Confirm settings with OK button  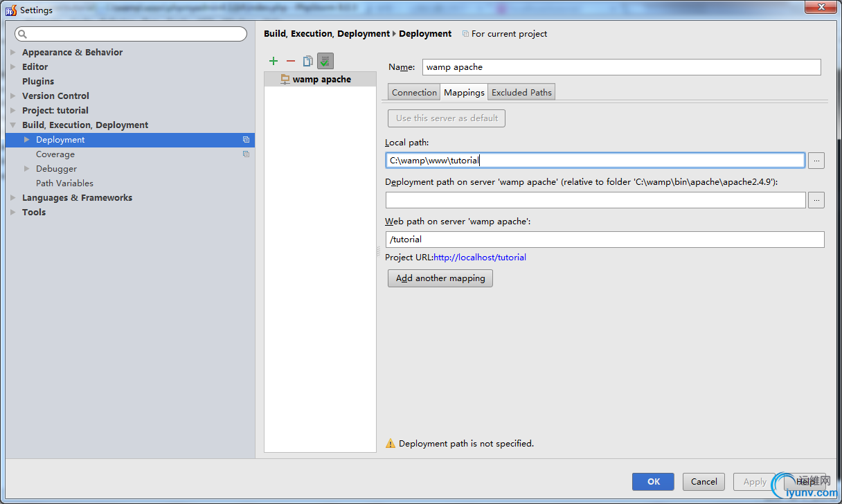click(x=654, y=482)
